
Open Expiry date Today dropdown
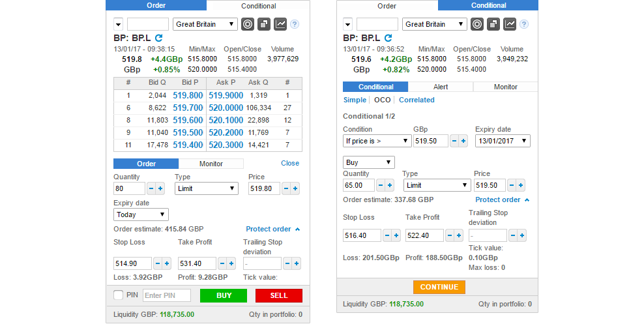[141, 215]
